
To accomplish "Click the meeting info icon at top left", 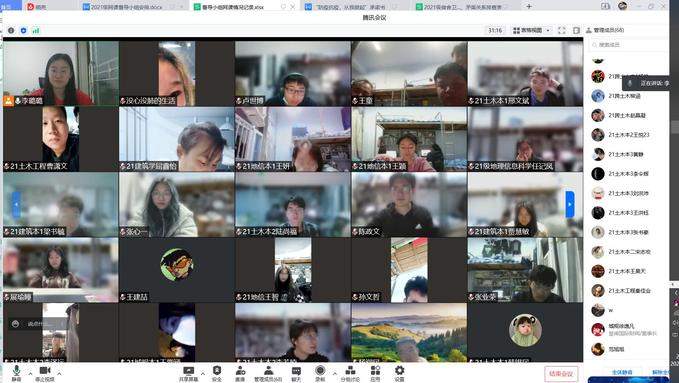I will 11,30.
